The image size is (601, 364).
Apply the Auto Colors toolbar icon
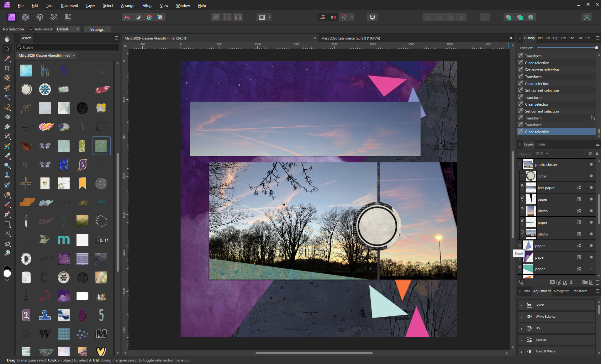coord(149,17)
